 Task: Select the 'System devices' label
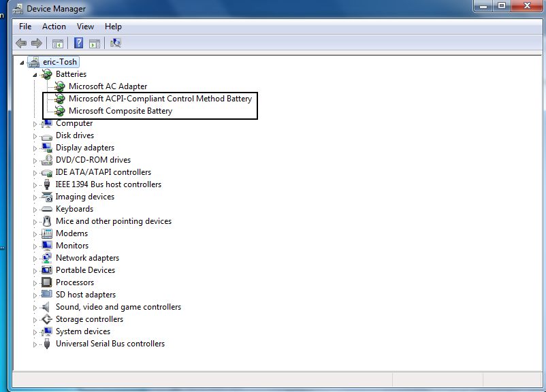[x=83, y=331]
